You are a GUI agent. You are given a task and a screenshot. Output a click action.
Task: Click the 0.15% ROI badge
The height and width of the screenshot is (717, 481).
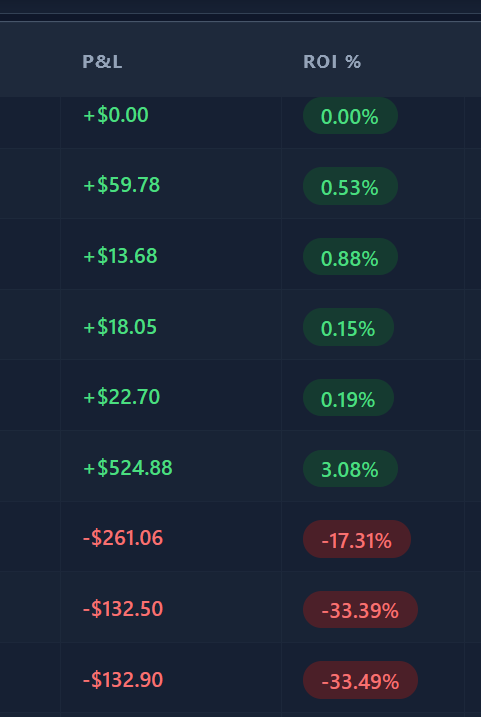pyautogui.click(x=348, y=327)
